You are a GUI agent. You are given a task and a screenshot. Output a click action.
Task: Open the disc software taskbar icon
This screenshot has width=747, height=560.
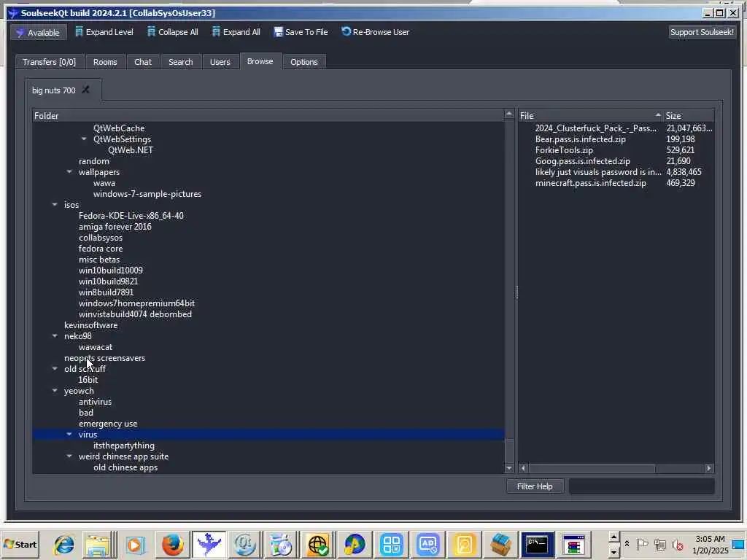[281, 544]
